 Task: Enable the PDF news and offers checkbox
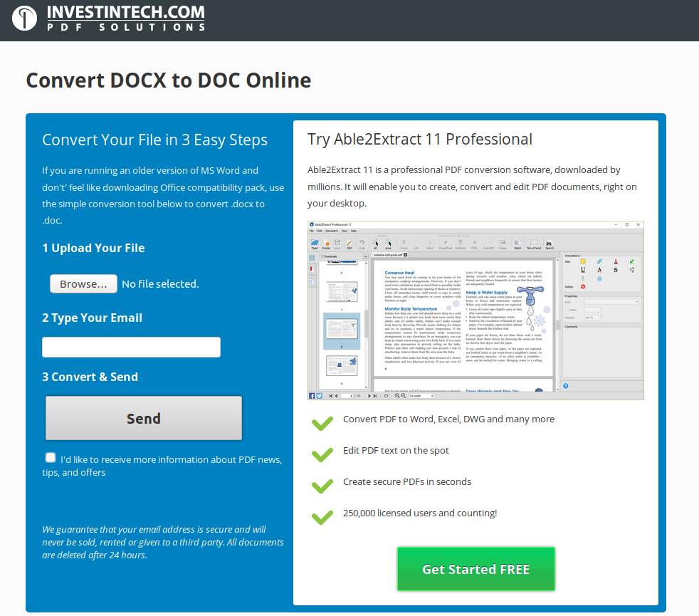point(51,458)
